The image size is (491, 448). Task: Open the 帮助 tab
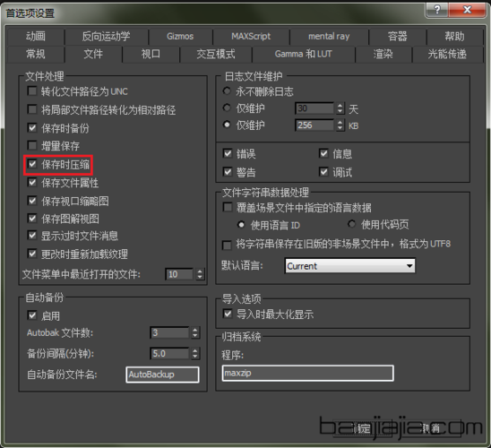point(454,37)
